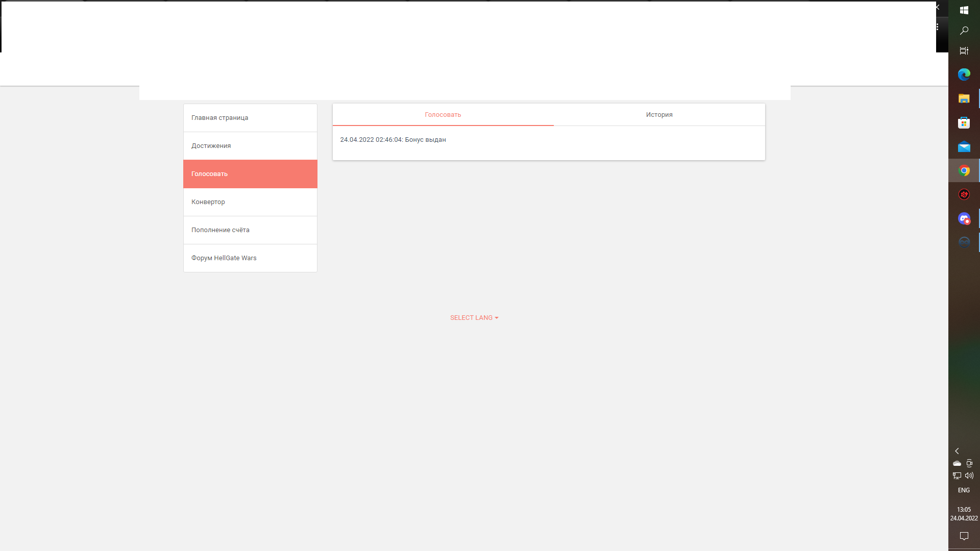
Task: Open Пополнение счёта in sidebar
Action: [250, 230]
